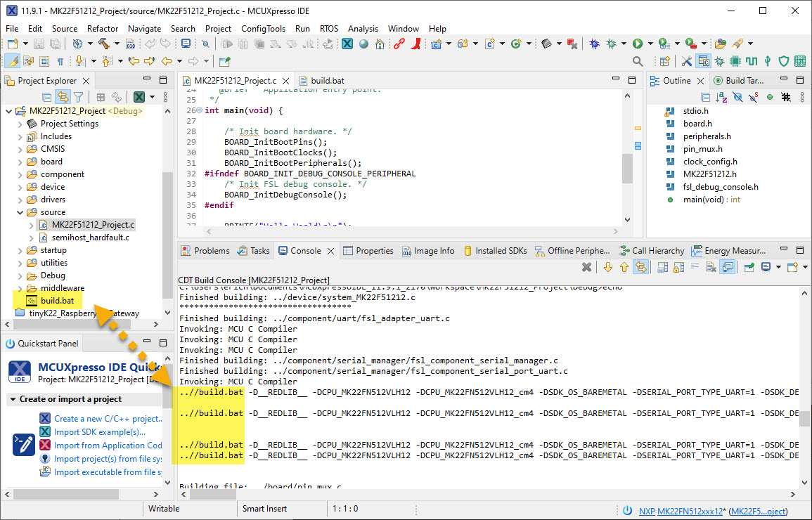Click the Sort alphabetically icon in Outline
The width and height of the screenshot is (812, 520).
[721, 97]
